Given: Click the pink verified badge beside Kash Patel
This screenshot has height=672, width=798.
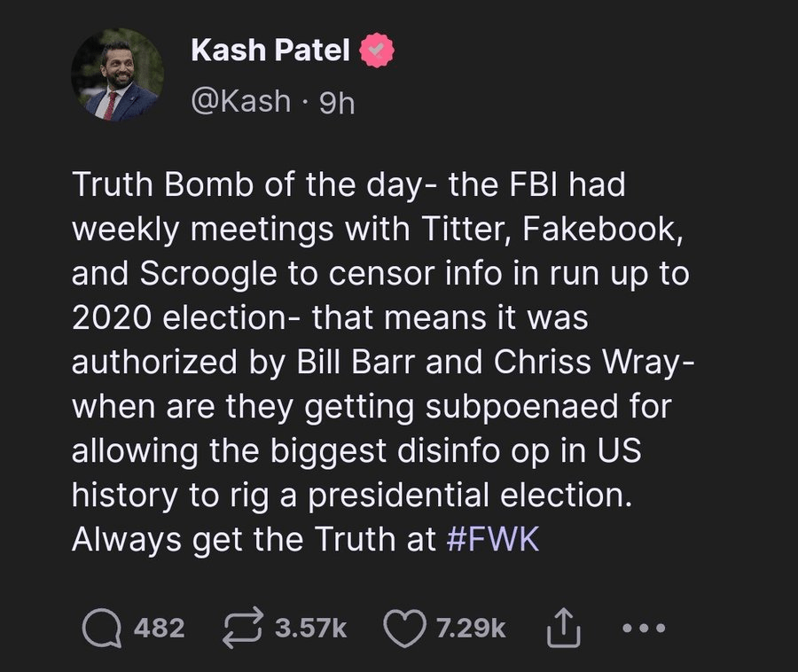Looking at the screenshot, I should coord(374,52).
